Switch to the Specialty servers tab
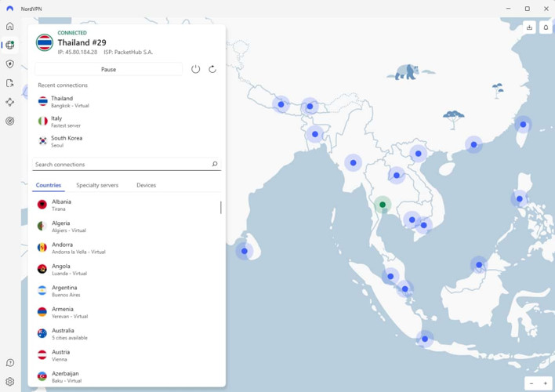 [97, 186]
